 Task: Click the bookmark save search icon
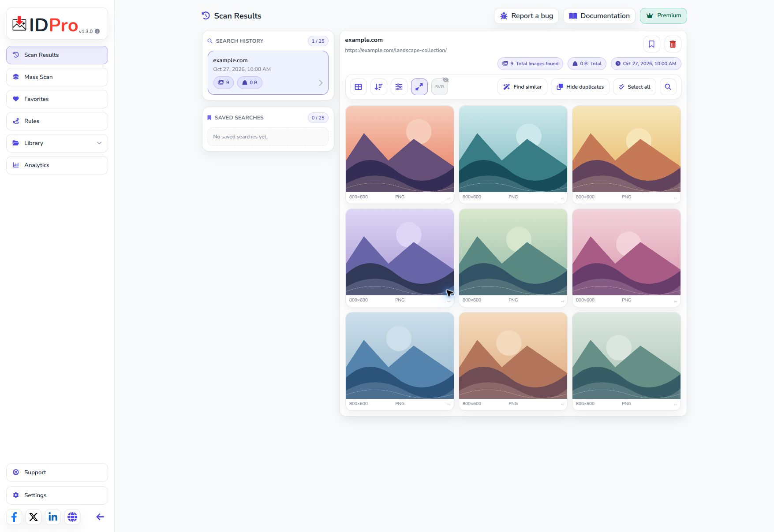tap(651, 44)
